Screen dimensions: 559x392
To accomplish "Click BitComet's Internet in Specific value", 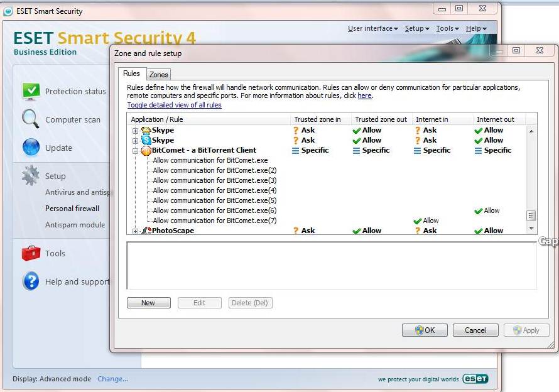I will 432,150.
